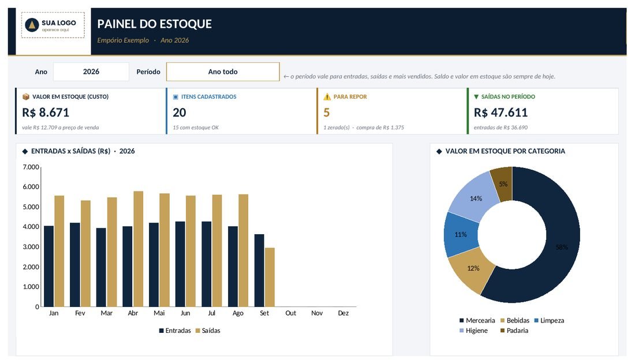Click the VALOR EM ESTOQUE POR CATEGORIA title
635x364 pixels.
(505, 152)
